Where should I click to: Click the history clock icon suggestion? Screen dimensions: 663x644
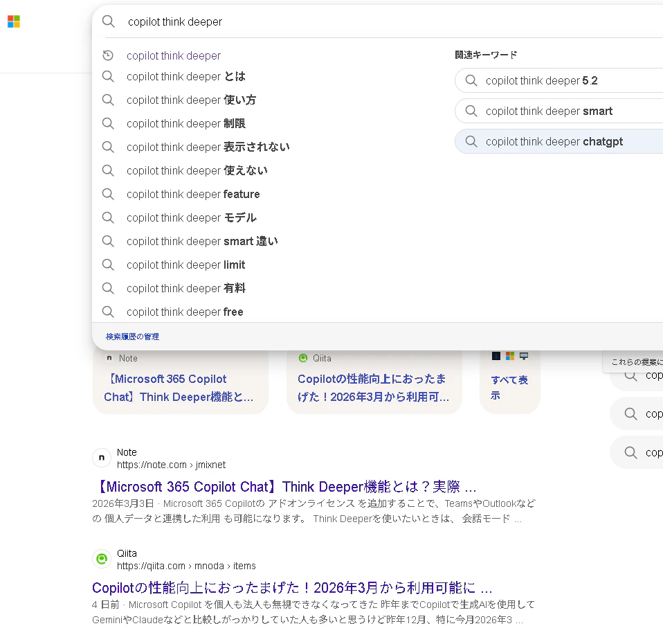tap(108, 55)
